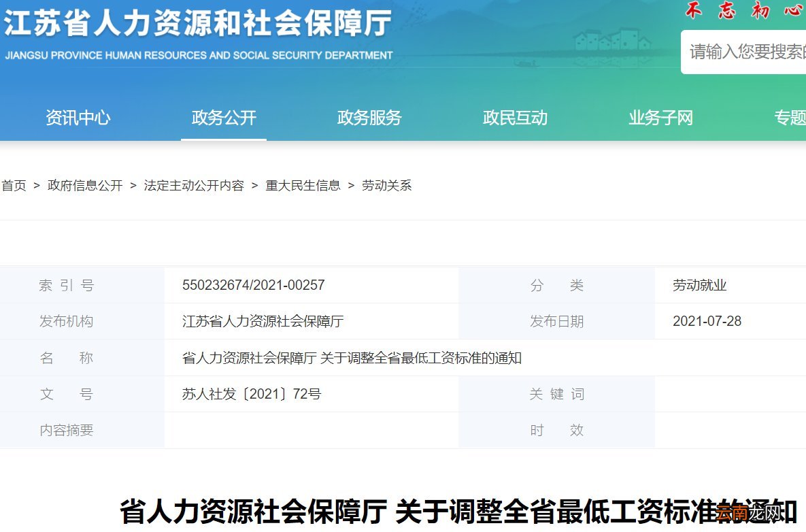This screenshot has width=806, height=532.
Task: Open the 资讯中心 navigation tab
Action: tap(78, 118)
